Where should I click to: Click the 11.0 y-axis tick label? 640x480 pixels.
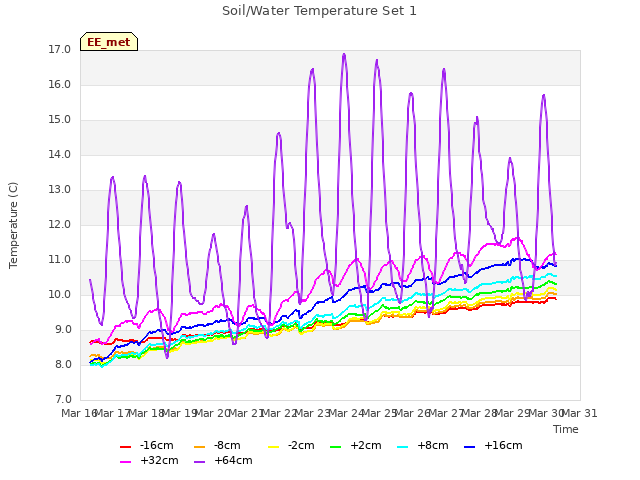[x=60, y=260]
